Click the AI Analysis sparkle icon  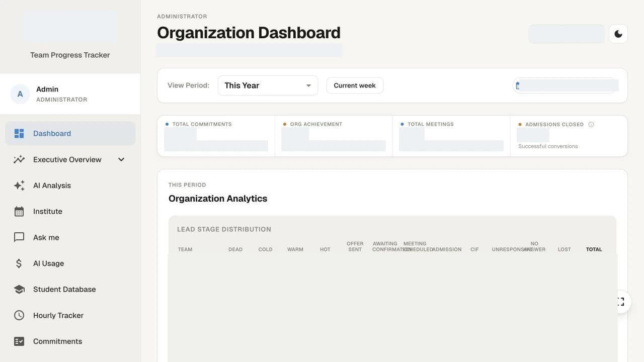(x=19, y=186)
